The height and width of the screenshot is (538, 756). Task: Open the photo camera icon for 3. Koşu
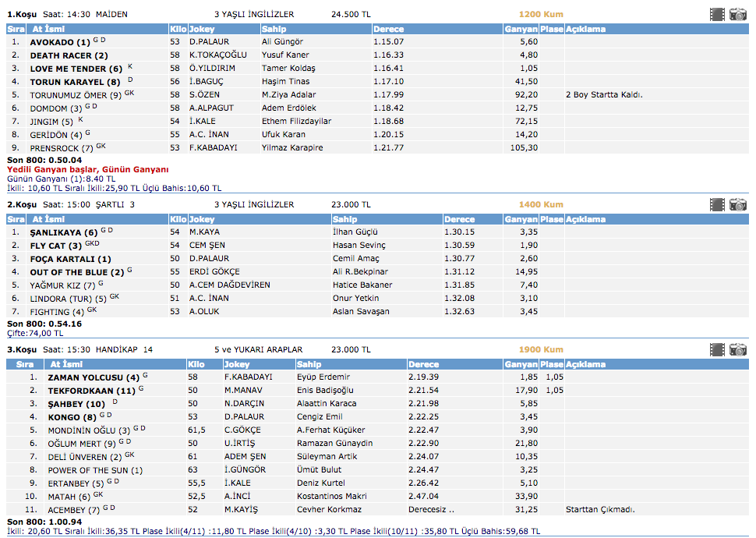click(x=738, y=349)
